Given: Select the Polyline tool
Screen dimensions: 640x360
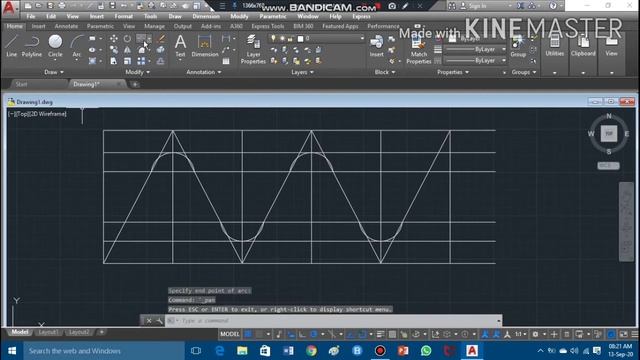Looking at the screenshot, I should point(31,46).
